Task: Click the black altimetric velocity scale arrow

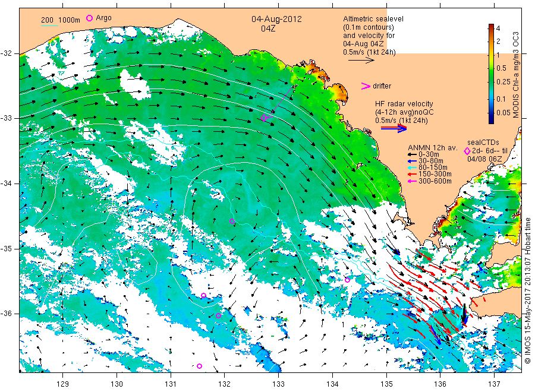Action: (x=361, y=61)
